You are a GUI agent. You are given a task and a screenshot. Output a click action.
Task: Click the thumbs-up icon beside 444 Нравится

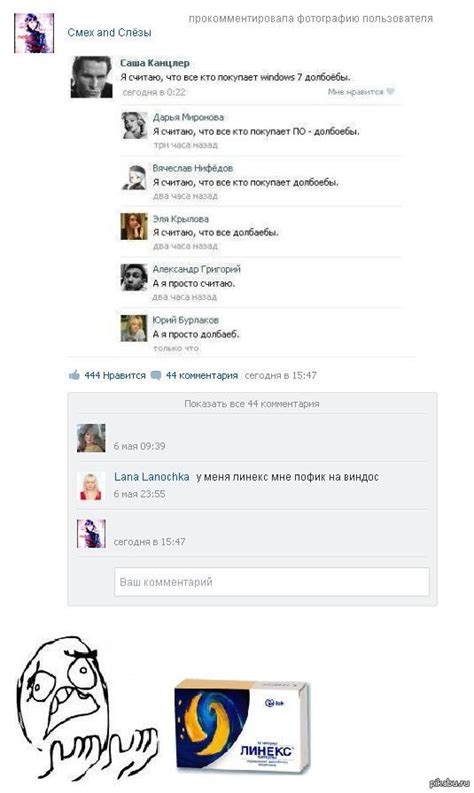74,375
